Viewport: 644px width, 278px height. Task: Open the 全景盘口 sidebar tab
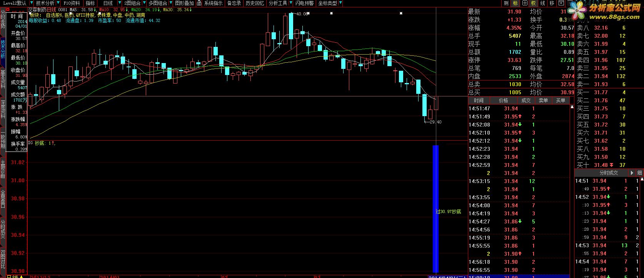[x=3, y=199]
